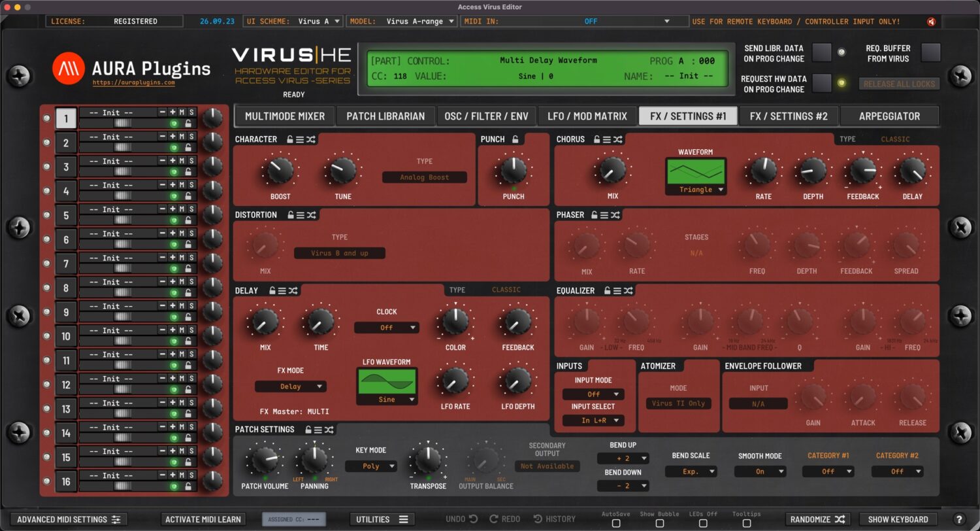Switch to the FX / Settings #2 tab
Image resolution: width=980 pixels, height=531 pixels.
(x=789, y=116)
